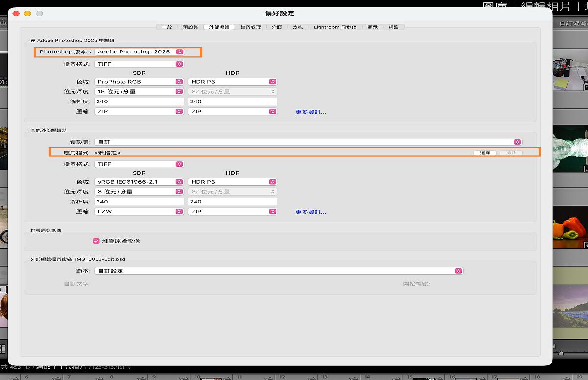Viewport: 588px width, 380px height.
Task: Open 檔案格式 TIFF dropdown under 其他外部編輯器
Action: [x=139, y=164]
